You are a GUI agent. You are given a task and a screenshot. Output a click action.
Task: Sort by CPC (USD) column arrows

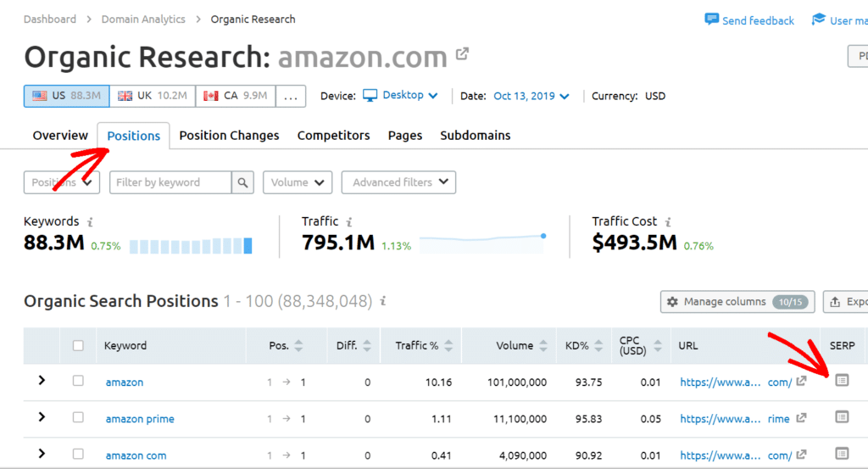(658, 345)
